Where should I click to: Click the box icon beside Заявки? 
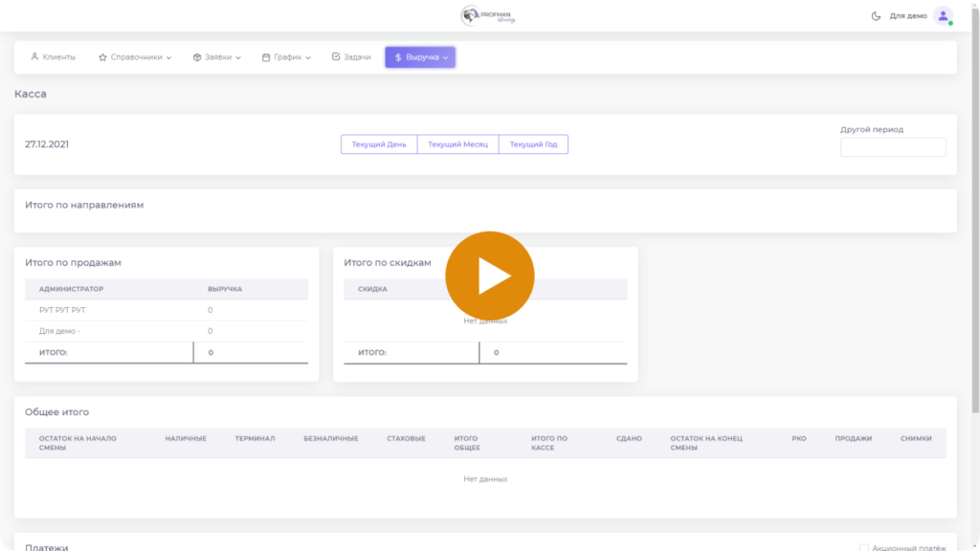(197, 57)
